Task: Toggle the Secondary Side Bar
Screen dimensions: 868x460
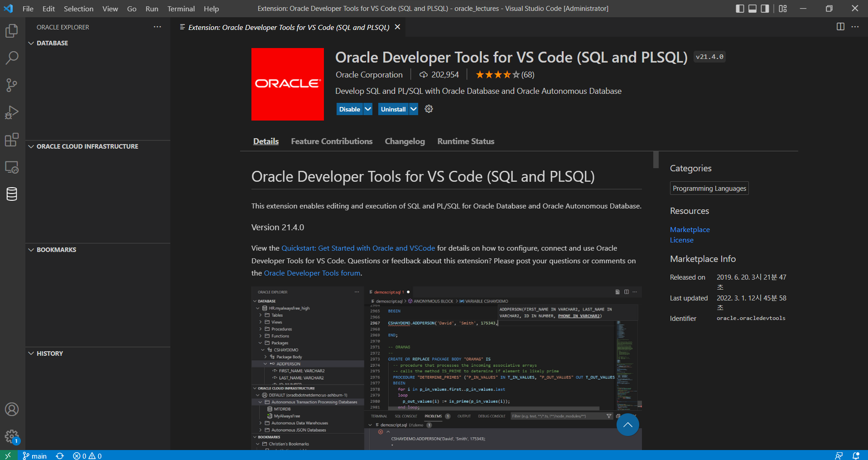Action: click(x=765, y=9)
